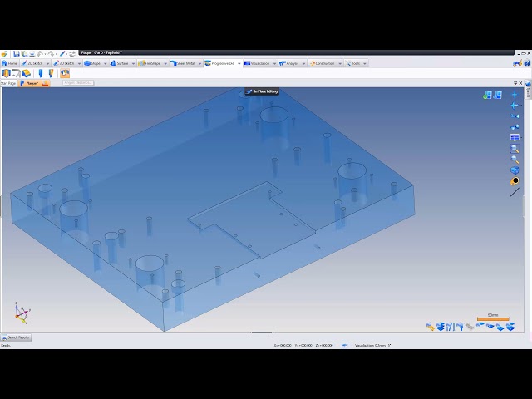Click the zoom magnifier icon below zoom window
The image size is (532, 399).
click(515, 160)
